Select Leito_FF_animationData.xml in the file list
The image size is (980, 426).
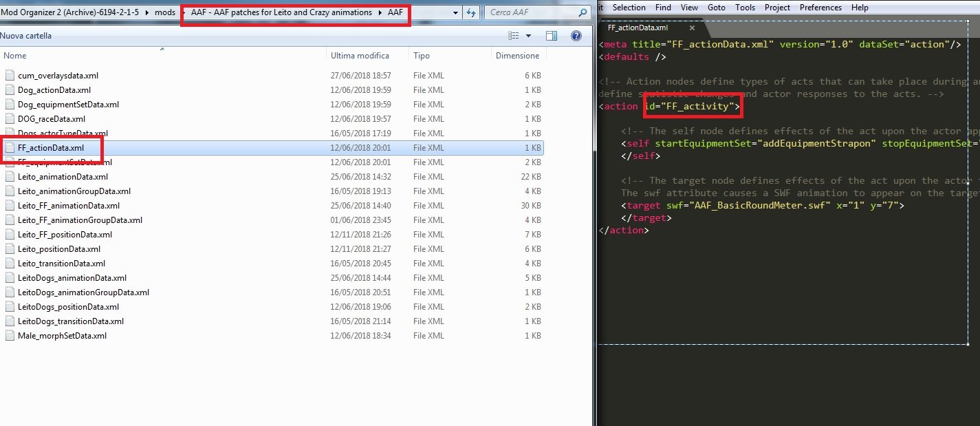(x=69, y=206)
